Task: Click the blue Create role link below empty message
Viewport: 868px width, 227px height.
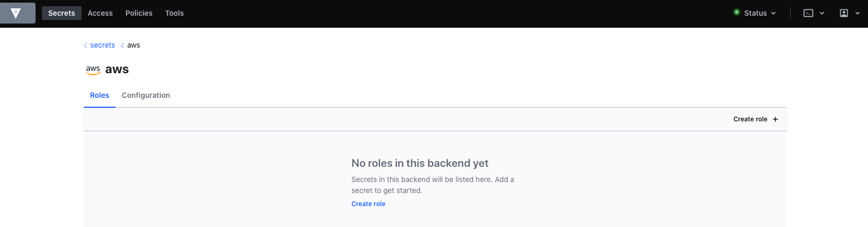Action: point(368,204)
